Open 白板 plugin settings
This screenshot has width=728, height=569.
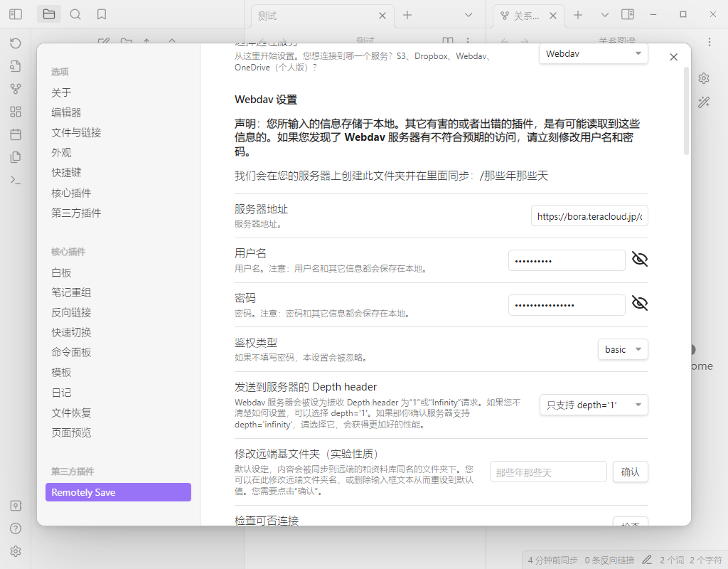61,272
